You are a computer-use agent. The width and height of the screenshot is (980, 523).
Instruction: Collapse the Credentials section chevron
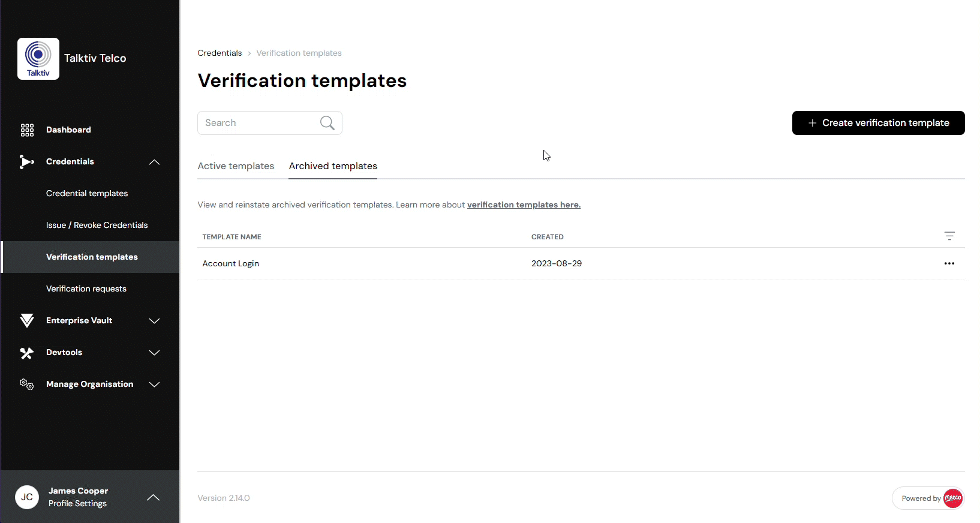[154, 162]
